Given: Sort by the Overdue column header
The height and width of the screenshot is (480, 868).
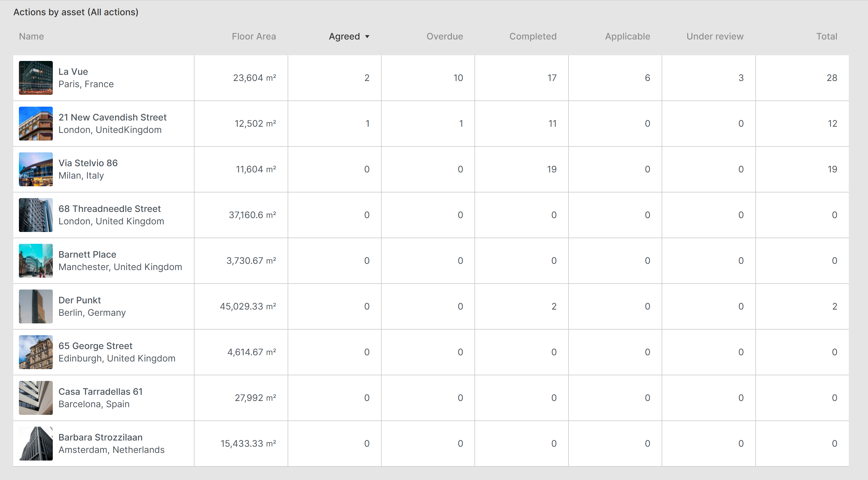Looking at the screenshot, I should point(445,36).
